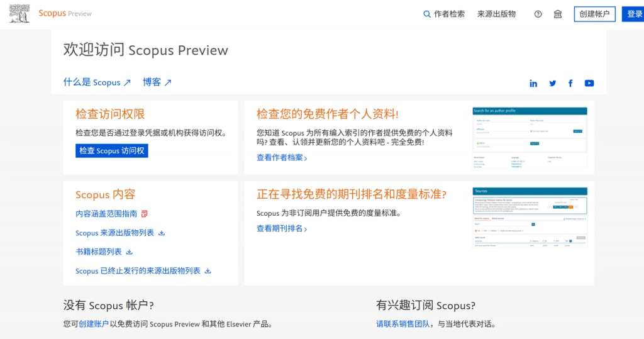Download Scopus 已终止发行的来源出版物列表 link
The width and height of the screenshot is (644, 339).
(138, 271)
